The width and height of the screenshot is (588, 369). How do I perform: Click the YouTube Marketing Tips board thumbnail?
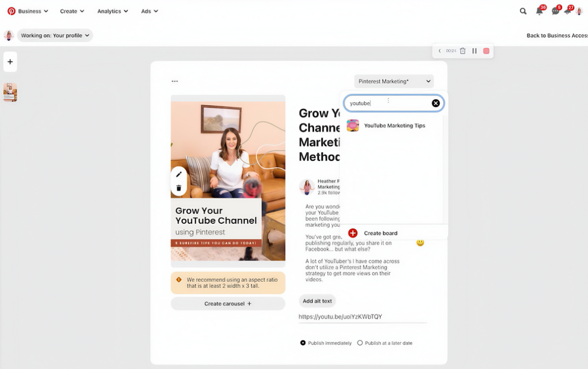click(x=352, y=126)
